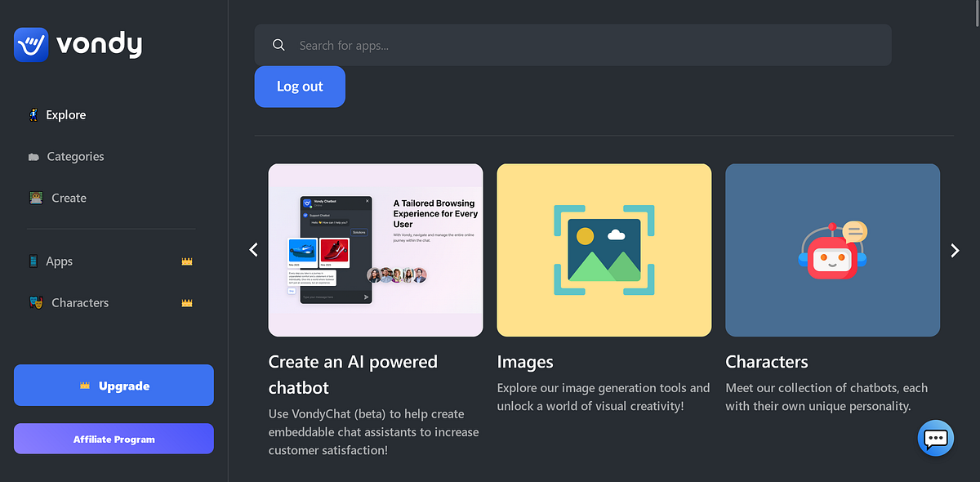
Task: Click the Log out button
Action: 300,87
